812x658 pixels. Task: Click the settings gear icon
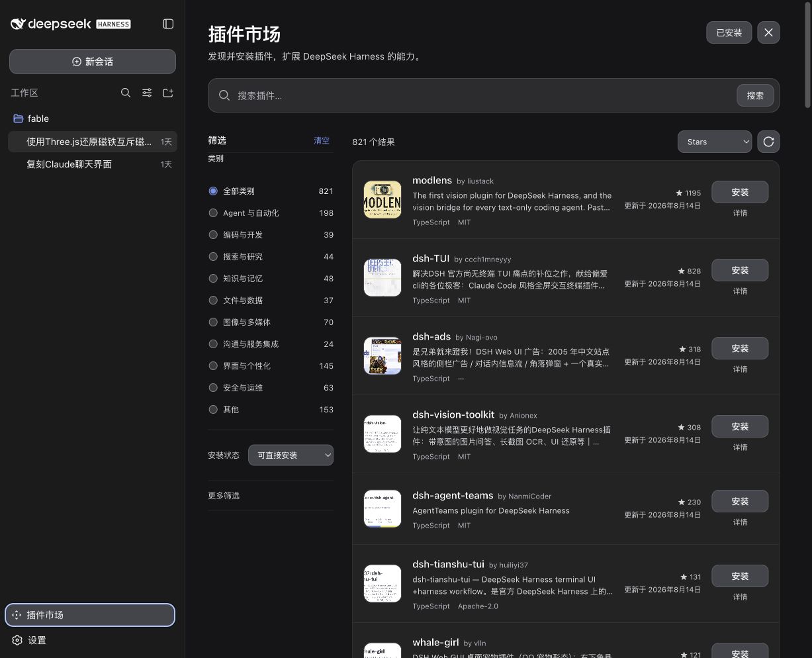[17, 640]
